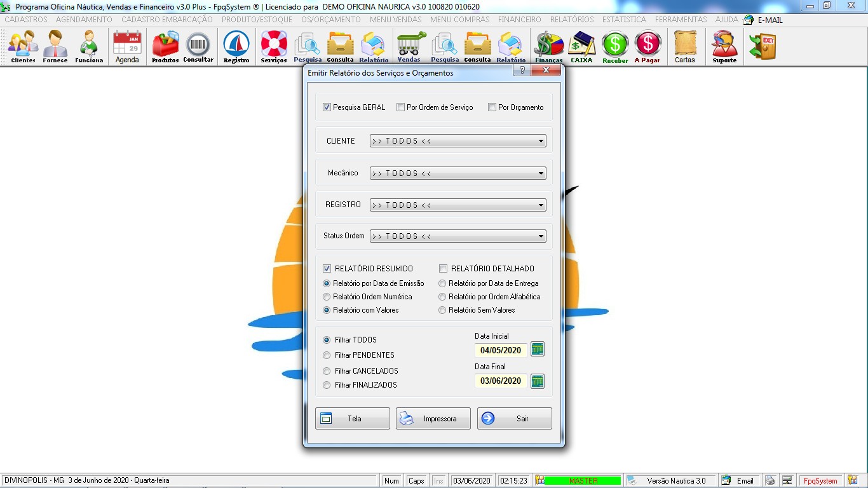The height and width of the screenshot is (488, 868).
Task: Enable RELATÓRIO DETALHADO checkbox
Action: (444, 269)
